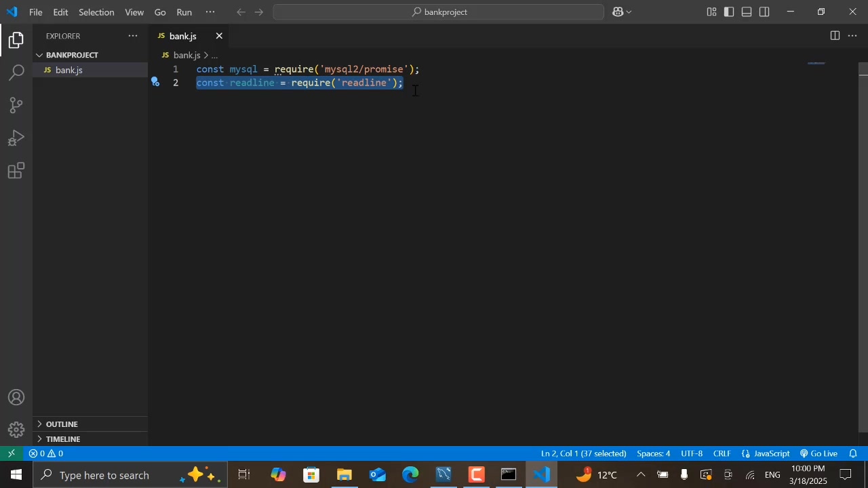This screenshot has width=868, height=488.
Task: Click the Customize Layout icon
Action: pyautogui.click(x=711, y=12)
